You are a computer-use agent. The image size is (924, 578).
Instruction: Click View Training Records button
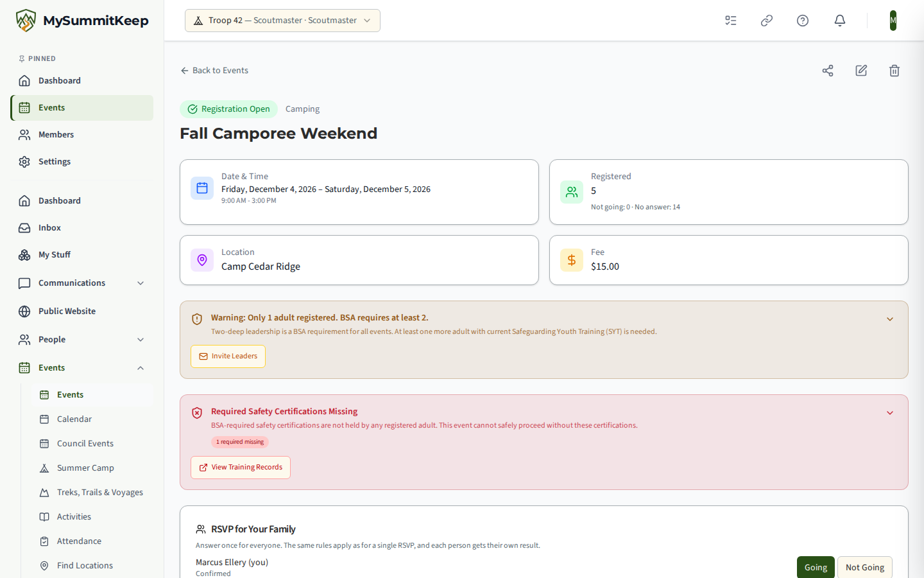pos(241,468)
